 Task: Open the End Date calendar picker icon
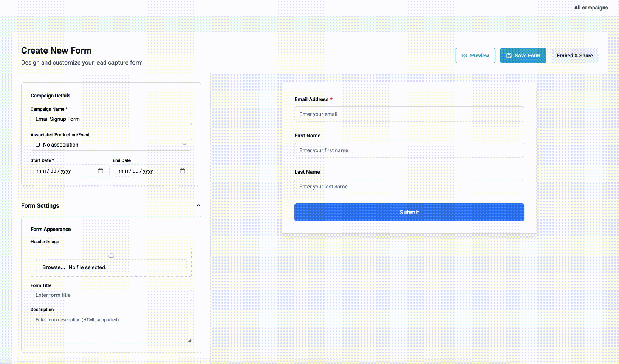click(x=183, y=171)
